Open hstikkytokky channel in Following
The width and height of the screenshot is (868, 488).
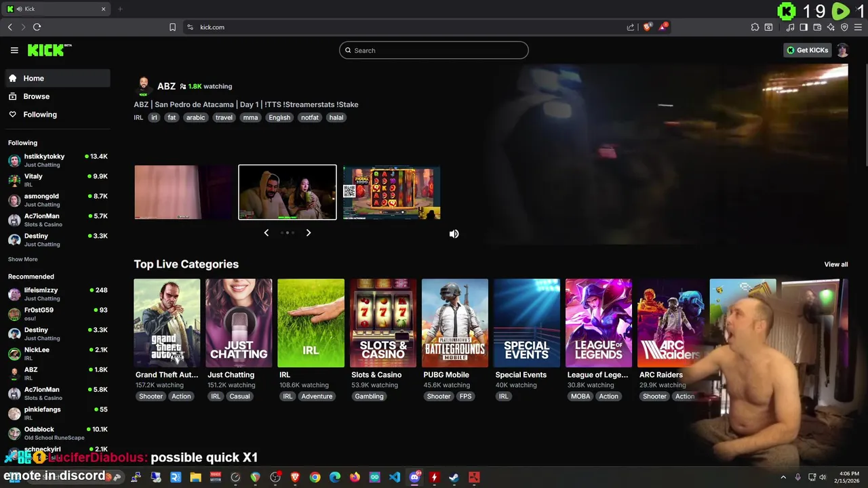(58, 160)
